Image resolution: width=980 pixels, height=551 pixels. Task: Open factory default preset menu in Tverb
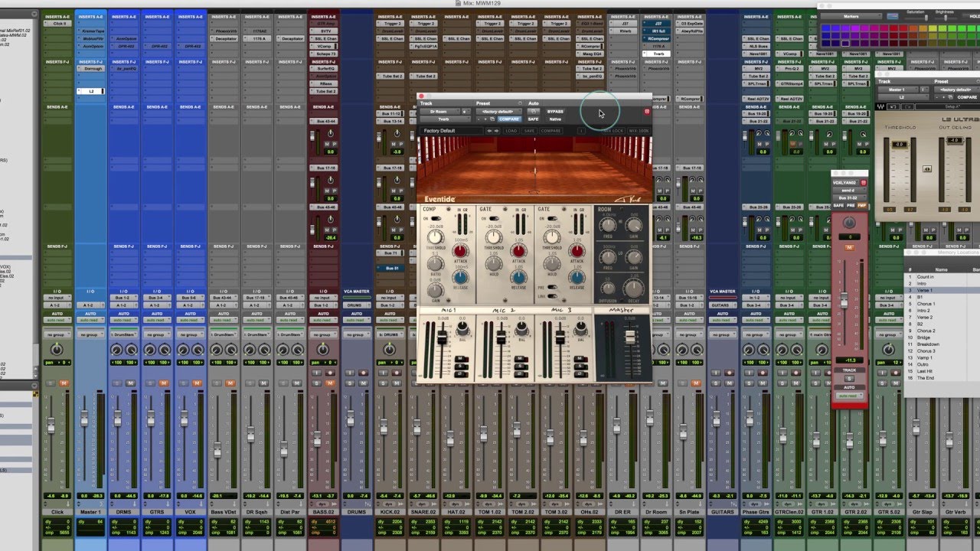pos(499,112)
